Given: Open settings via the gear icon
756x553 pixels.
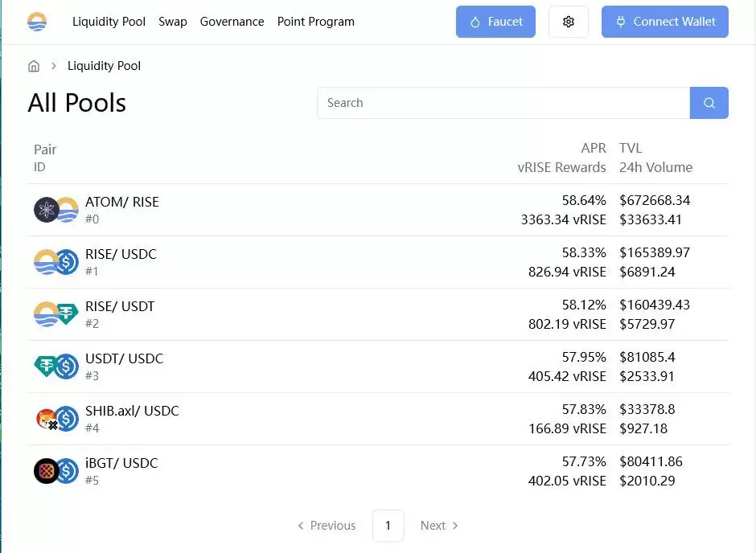Looking at the screenshot, I should (568, 22).
